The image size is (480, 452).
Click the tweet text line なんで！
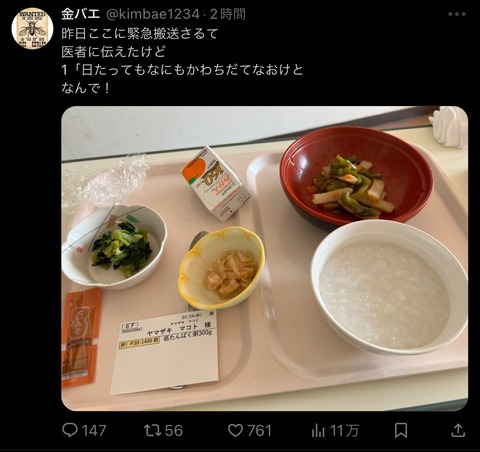86,88
